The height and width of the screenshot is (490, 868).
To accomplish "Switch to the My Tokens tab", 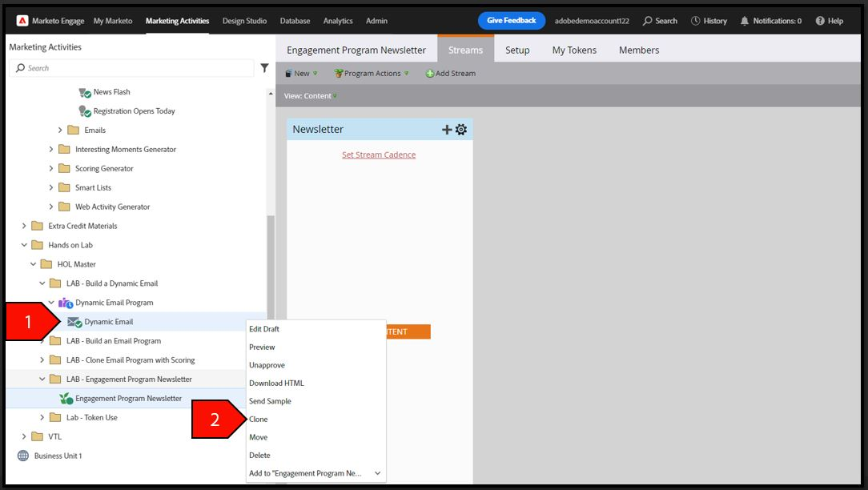I will 574,50.
